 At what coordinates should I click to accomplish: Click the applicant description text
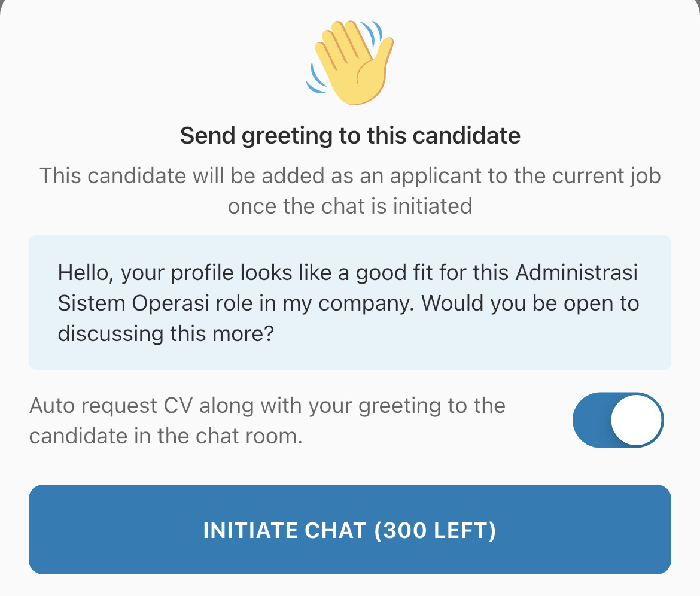[350, 190]
